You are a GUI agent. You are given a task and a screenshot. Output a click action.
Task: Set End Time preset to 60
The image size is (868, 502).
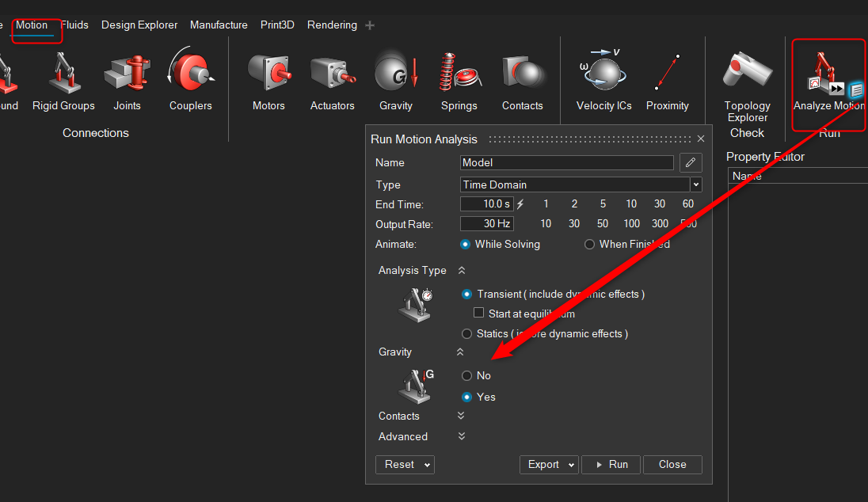click(688, 203)
